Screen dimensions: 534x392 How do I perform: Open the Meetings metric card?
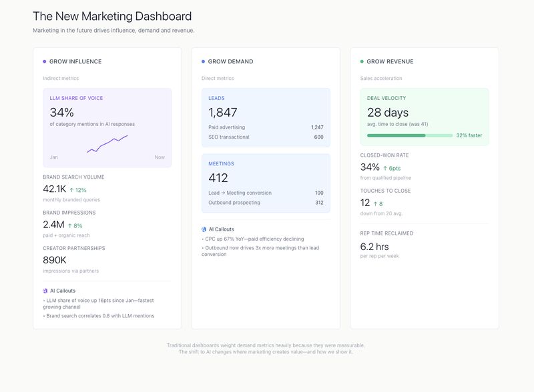point(266,183)
